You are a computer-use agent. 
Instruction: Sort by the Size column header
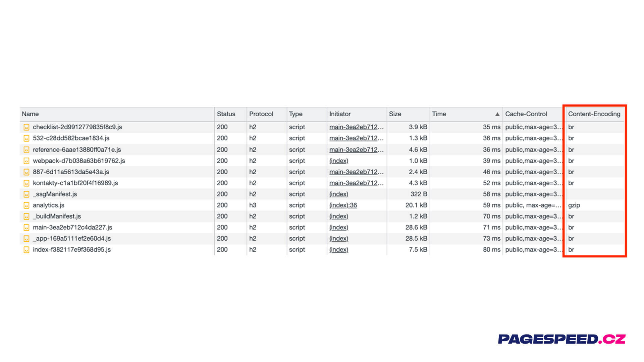point(395,114)
